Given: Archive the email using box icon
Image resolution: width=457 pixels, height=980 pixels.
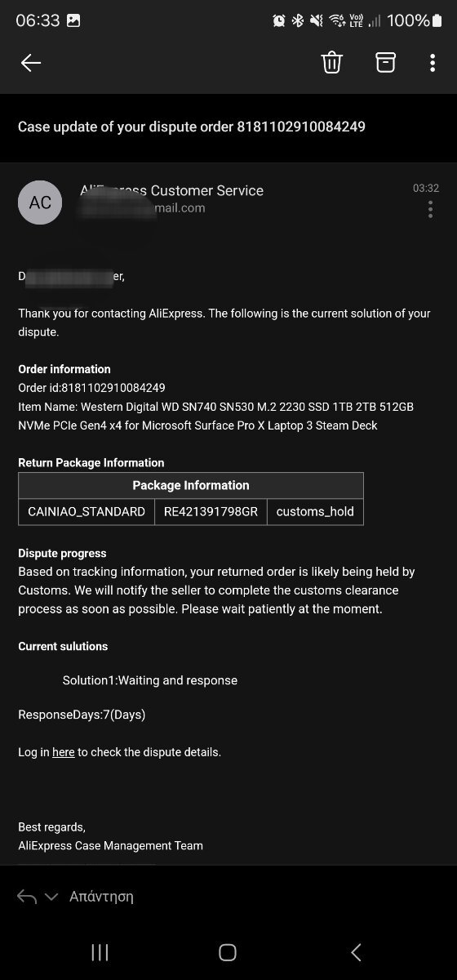Looking at the screenshot, I should point(385,62).
